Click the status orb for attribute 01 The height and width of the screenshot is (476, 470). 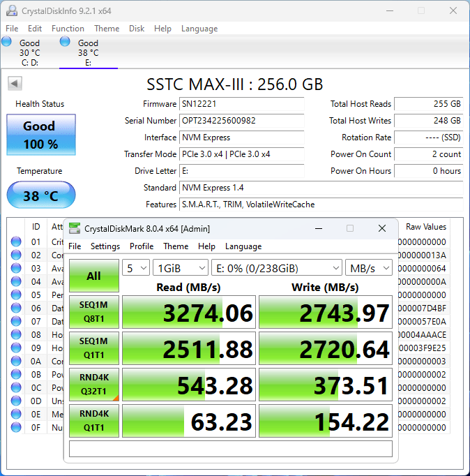click(16, 242)
